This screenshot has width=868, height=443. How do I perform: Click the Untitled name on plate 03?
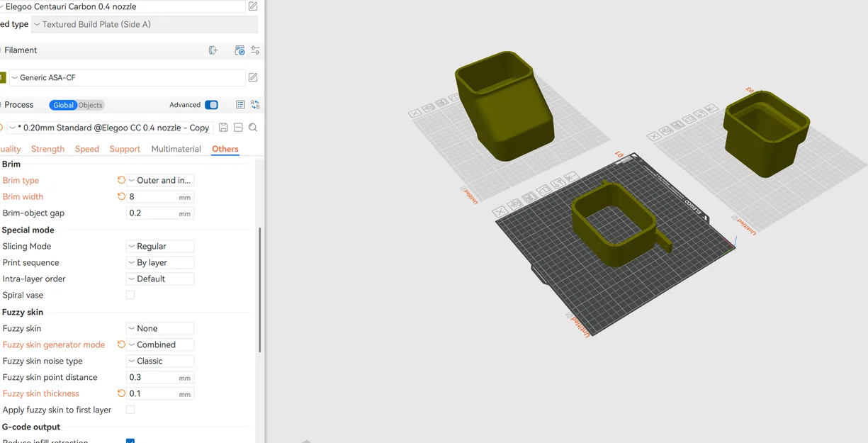(746, 226)
